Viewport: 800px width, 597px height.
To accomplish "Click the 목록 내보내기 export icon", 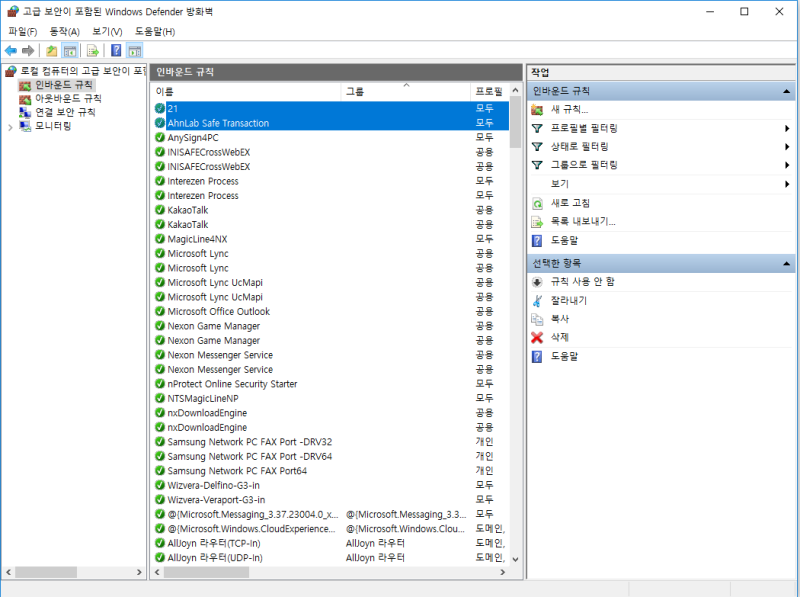I will point(537,222).
